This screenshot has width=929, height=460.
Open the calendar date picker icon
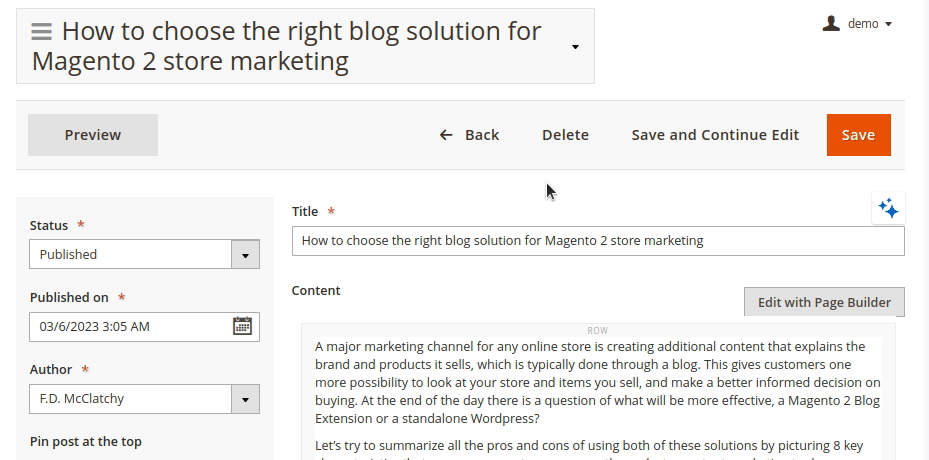tap(242, 326)
